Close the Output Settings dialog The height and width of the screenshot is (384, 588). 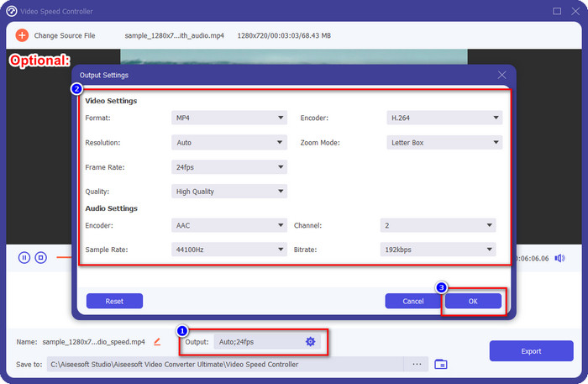point(501,75)
